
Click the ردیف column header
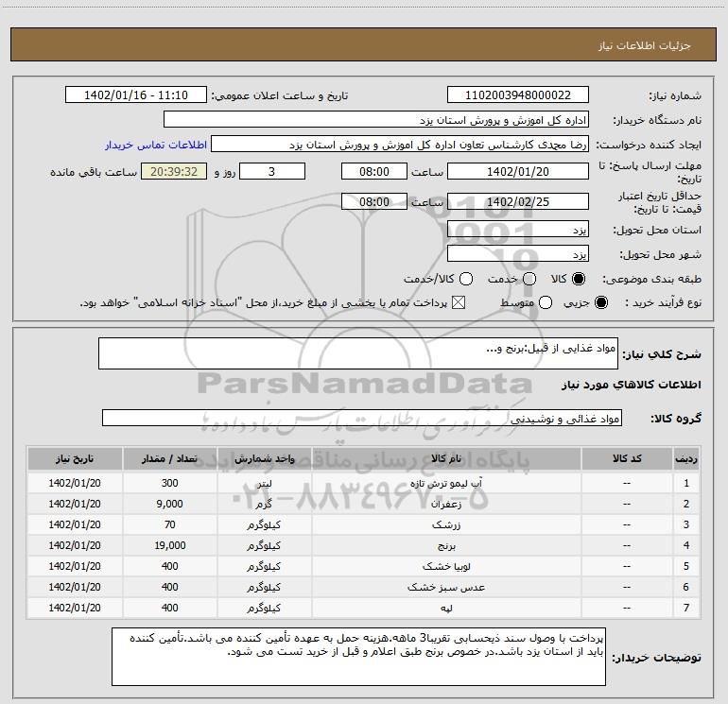click(686, 459)
